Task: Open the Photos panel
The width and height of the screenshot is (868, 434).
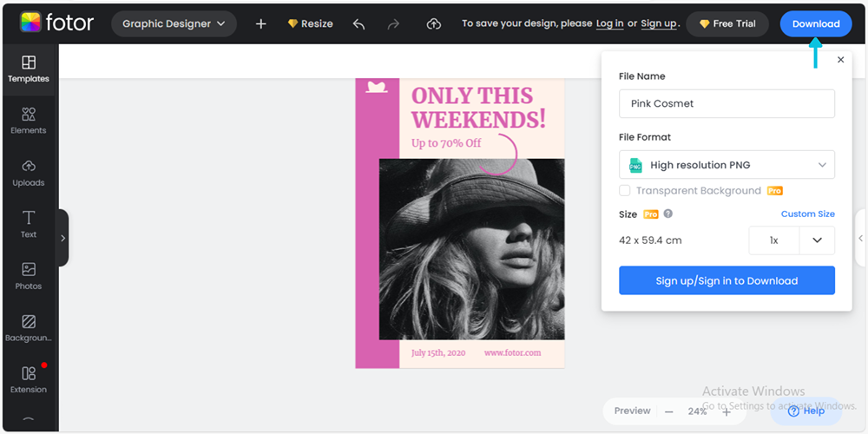Action: 29,276
